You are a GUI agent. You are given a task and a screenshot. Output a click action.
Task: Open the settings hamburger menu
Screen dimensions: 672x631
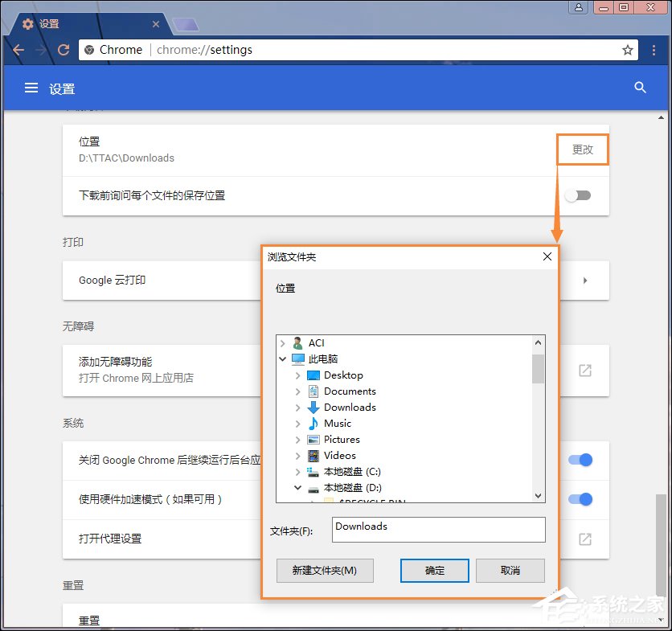pyautogui.click(x=31, y=88)
